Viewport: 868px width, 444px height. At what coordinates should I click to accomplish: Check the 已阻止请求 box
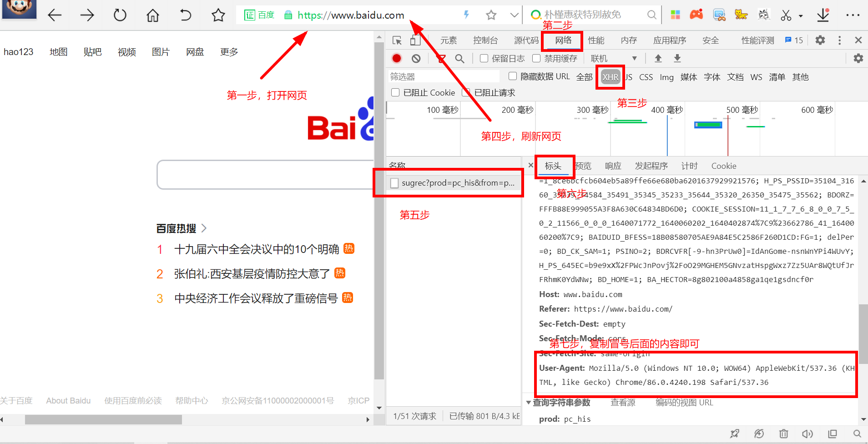pos(466,92)
